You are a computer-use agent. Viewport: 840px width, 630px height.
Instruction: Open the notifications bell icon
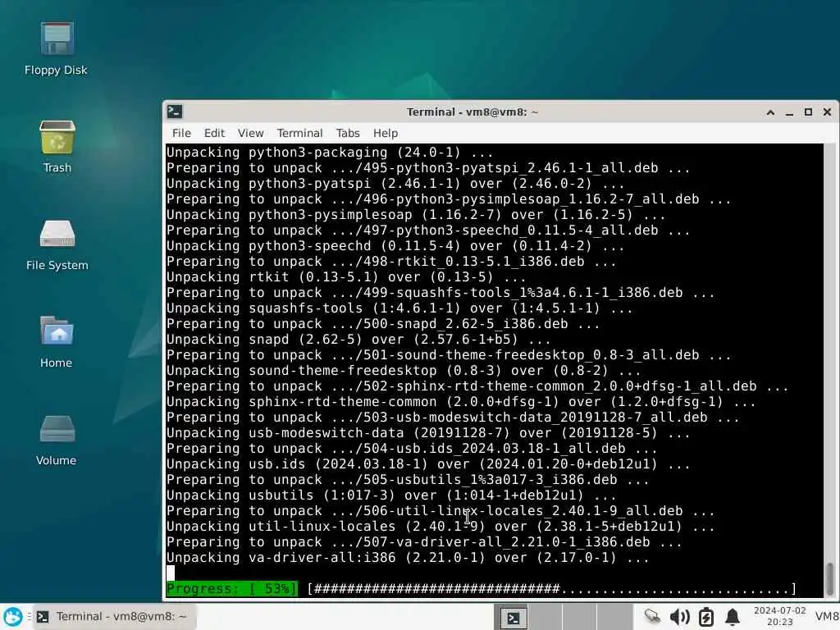coord(733,617)
